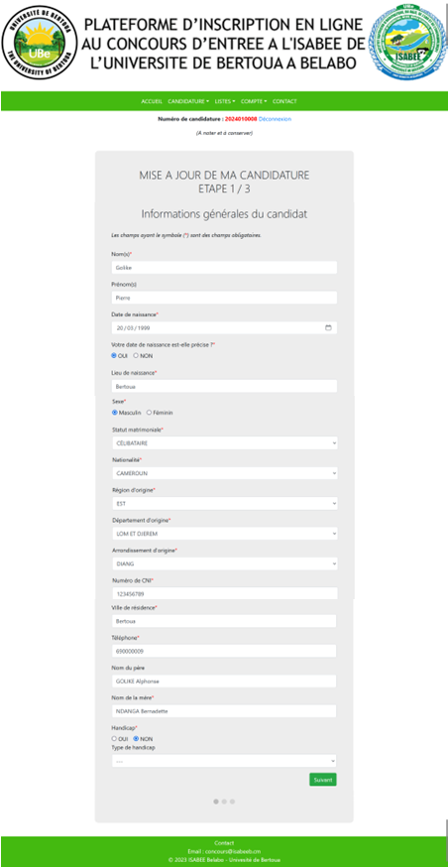Screen dimensions: 448x868
Task: Click the Téléphone input field
Action: [x=224, y=651]
